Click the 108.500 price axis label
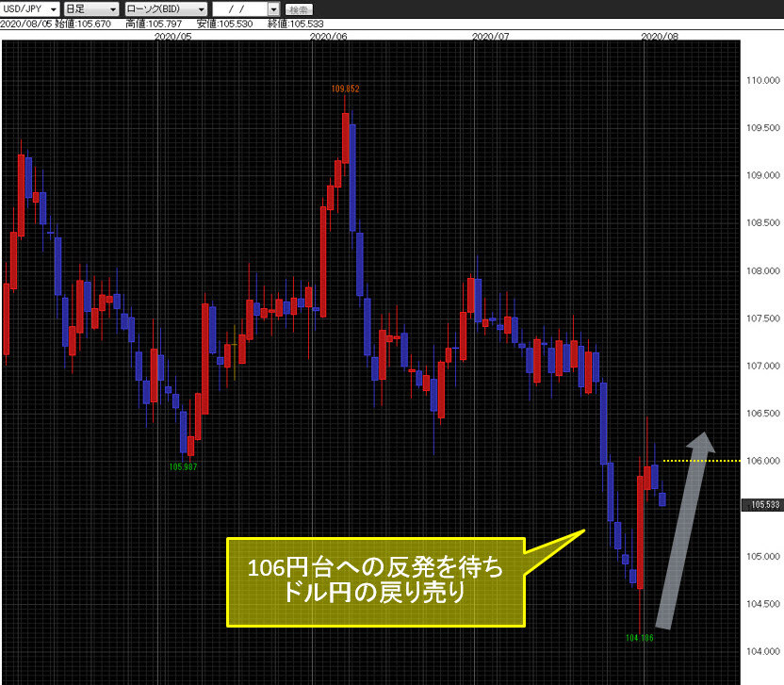Viewport: 784px width, 685px height. 763,222
